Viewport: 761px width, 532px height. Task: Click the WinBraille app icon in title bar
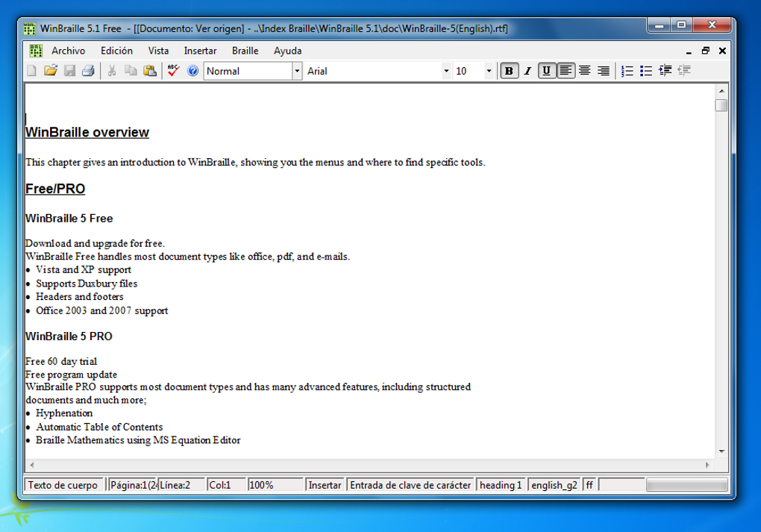[29, 28]
